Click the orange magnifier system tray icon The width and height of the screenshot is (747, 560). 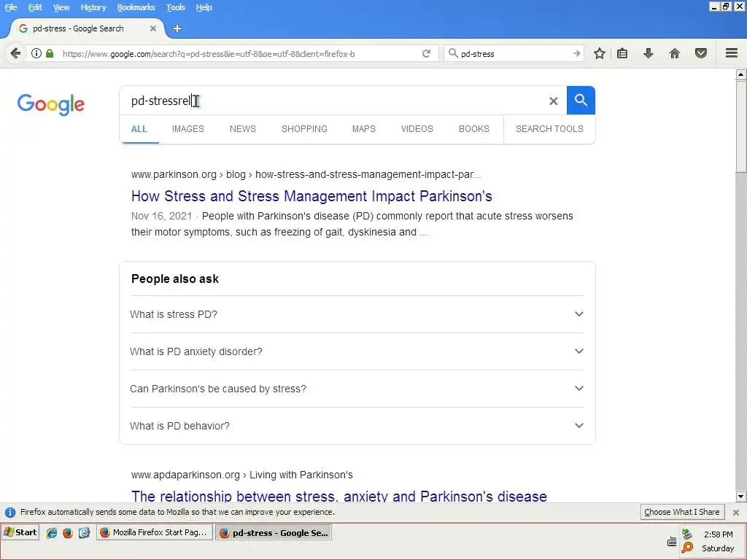coord(687,548)
